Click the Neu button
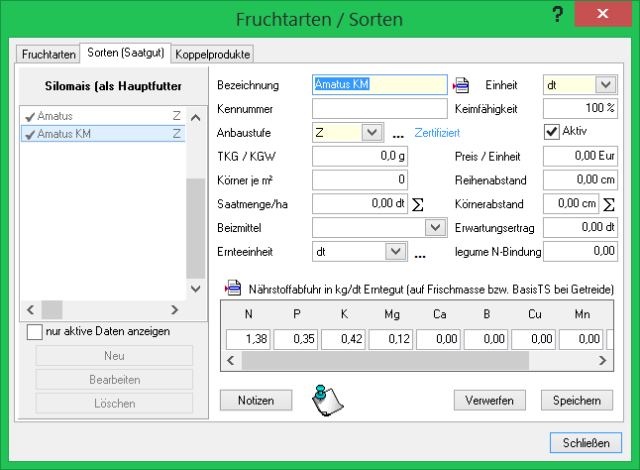The image size is (640, 470). click(114, 356)
